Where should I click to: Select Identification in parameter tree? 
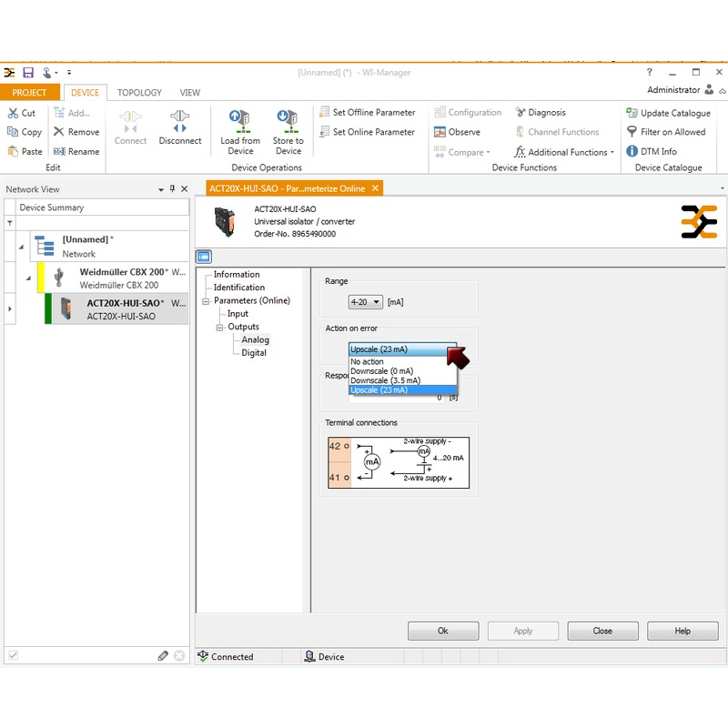pos(238,288)
